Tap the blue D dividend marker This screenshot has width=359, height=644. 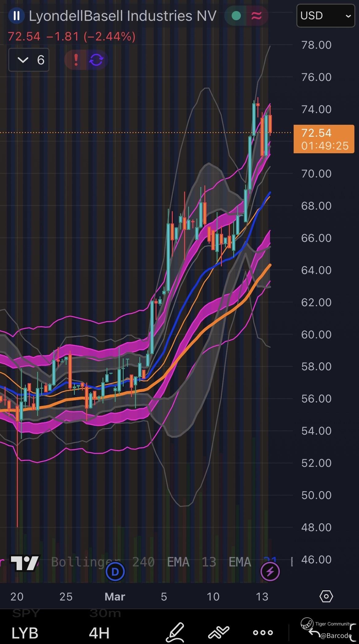(115, 572)
